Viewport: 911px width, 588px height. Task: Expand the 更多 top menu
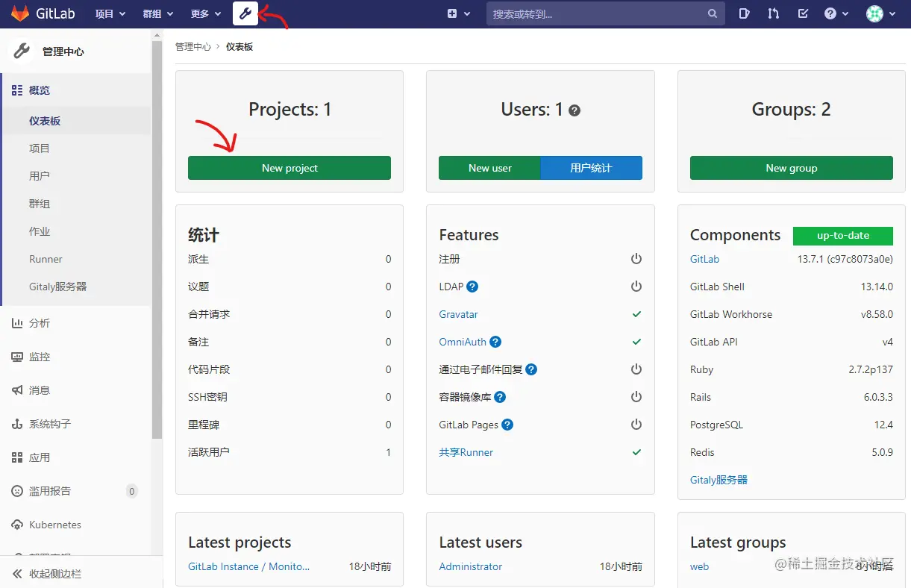206,13
